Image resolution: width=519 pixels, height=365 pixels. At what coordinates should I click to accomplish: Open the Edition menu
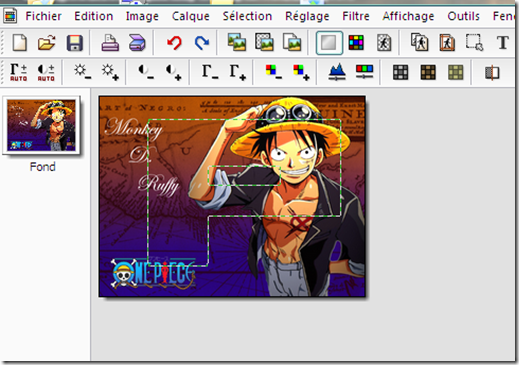pos(93,16)
